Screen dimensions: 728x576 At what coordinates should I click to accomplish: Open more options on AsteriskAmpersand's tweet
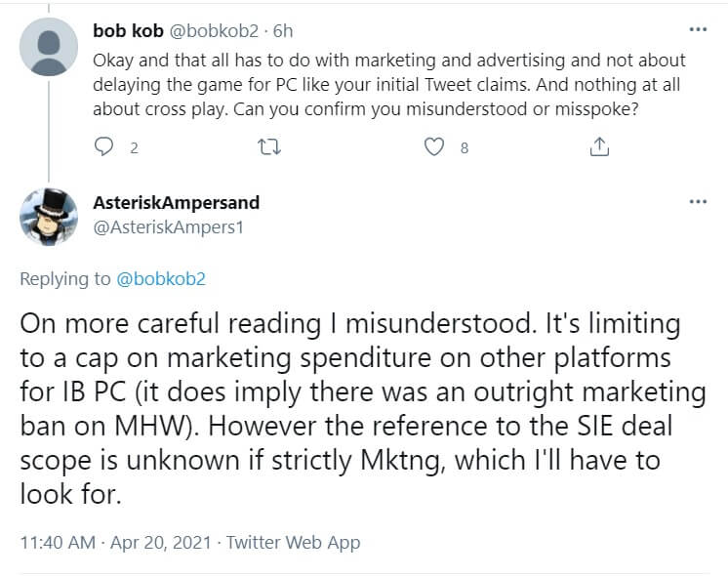click(697, 201)
